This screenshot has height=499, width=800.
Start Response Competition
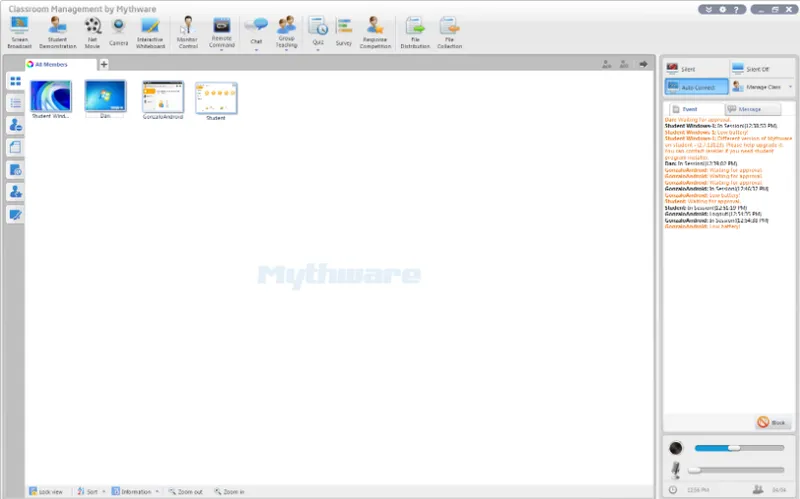click(375, 32)
